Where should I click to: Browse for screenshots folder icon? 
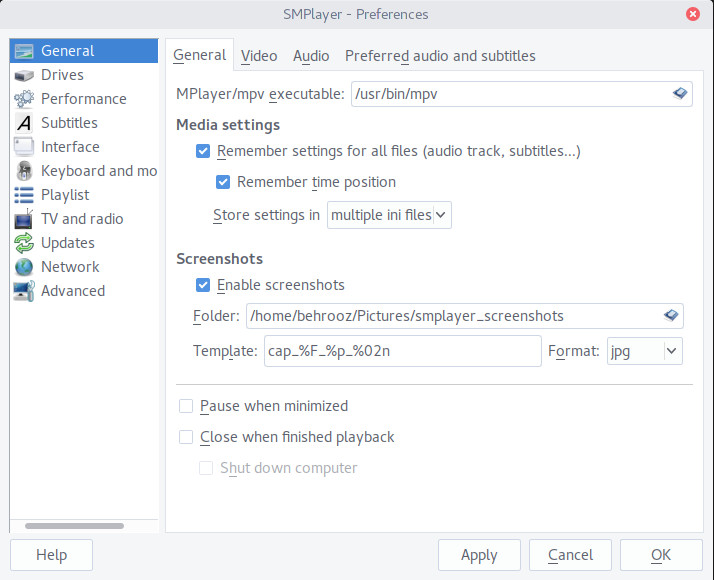(x=671, y=315)
